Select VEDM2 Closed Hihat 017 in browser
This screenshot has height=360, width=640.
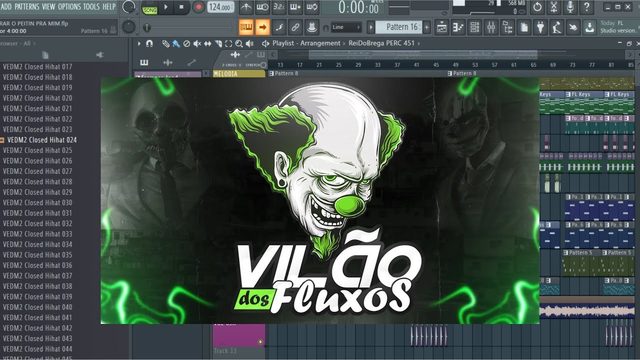tap(38, 67)
